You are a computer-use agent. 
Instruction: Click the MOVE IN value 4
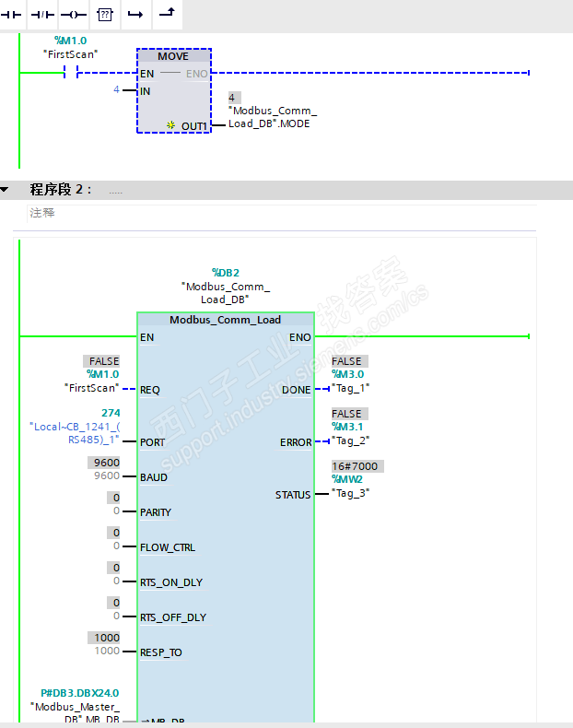pyautogui.click(x=116, y=89)
